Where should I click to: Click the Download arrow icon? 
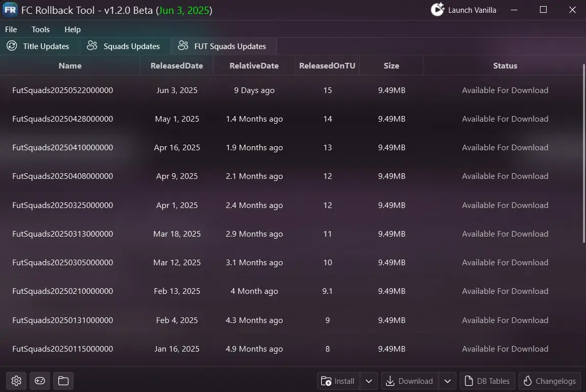[390, 381]
